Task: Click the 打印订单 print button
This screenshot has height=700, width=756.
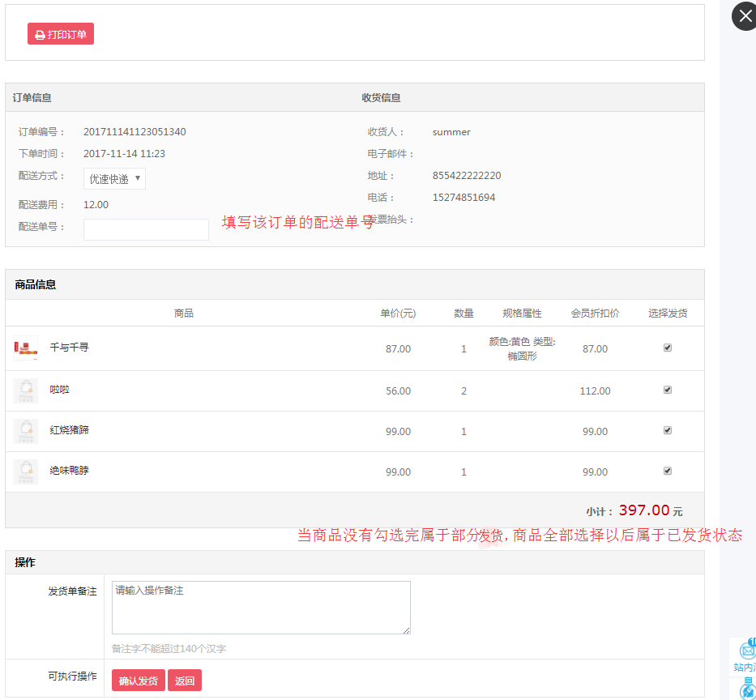Action: click(61, 34)
